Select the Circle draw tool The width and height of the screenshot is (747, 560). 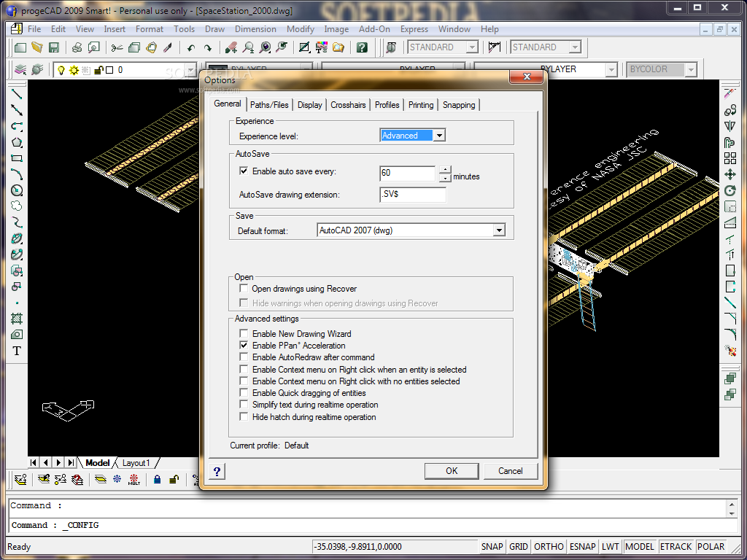click(17, 190)
